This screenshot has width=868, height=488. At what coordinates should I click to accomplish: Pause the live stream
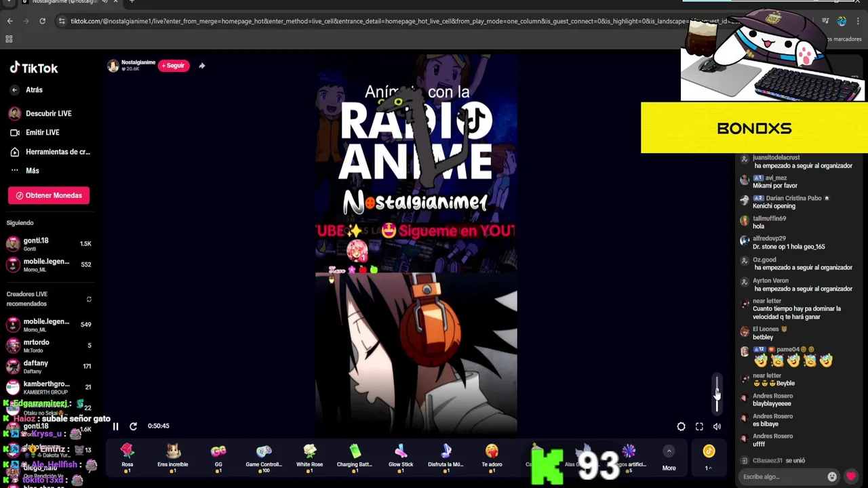pyautogui.click(x=115, y=426)
